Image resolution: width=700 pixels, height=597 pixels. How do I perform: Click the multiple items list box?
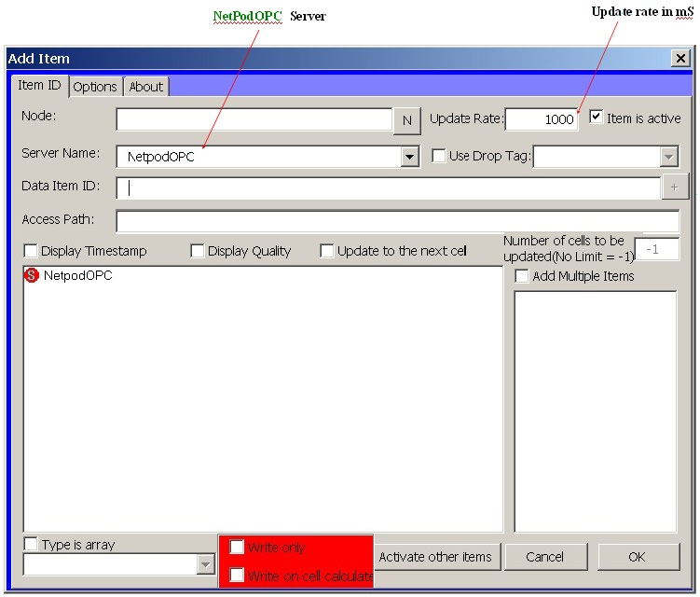pos(595,411)
